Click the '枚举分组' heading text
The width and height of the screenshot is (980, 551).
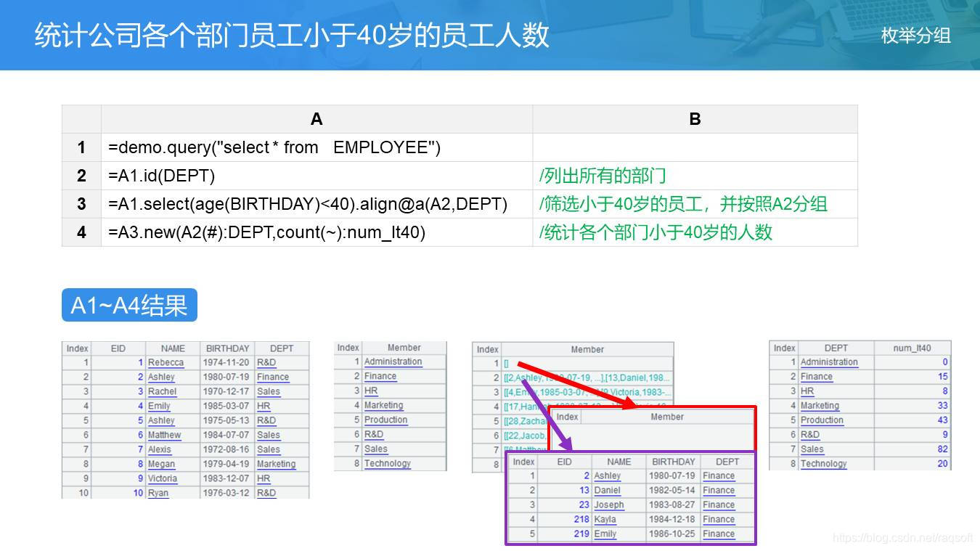click(x=916, y=35)
